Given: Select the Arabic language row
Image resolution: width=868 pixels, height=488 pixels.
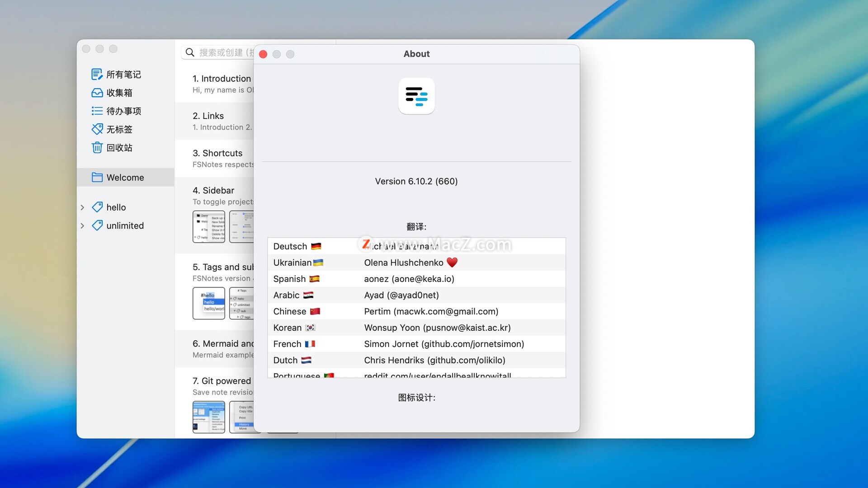Looking at the screenshot, I should pyautogui.click(x=416, y=295).
